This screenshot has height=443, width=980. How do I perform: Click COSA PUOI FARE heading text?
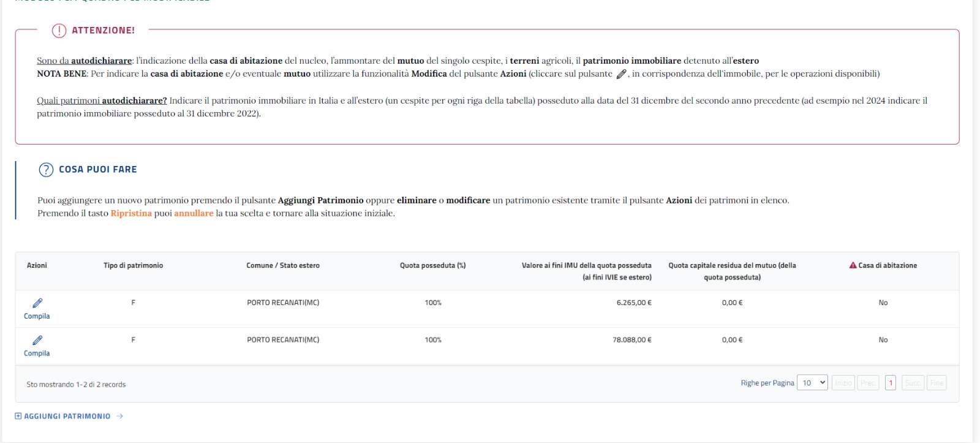[x=98, y=170]
